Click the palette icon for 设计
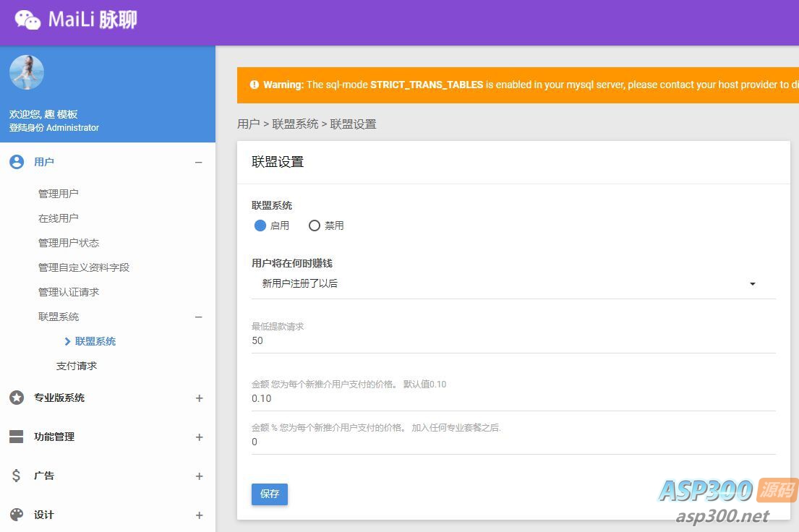Screen dimensions: 799x532 pos(17,515)
